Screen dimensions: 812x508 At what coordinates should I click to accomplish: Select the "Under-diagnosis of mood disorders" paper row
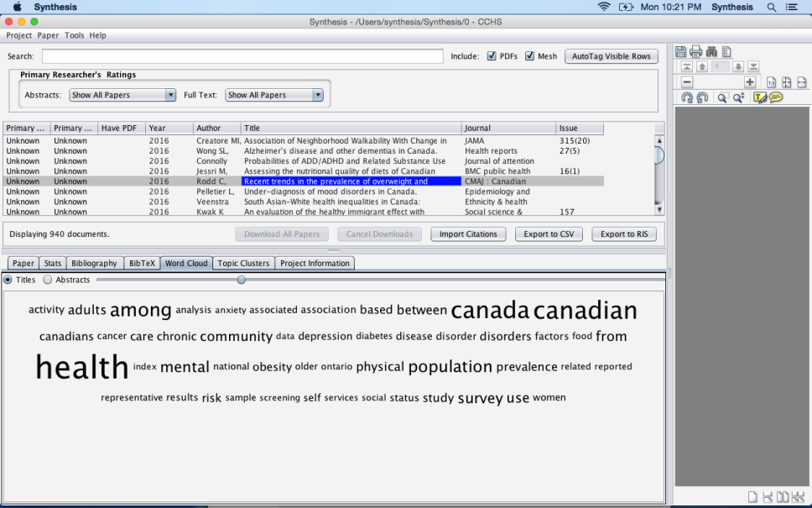pyautogui.click(x=304, y=191)
